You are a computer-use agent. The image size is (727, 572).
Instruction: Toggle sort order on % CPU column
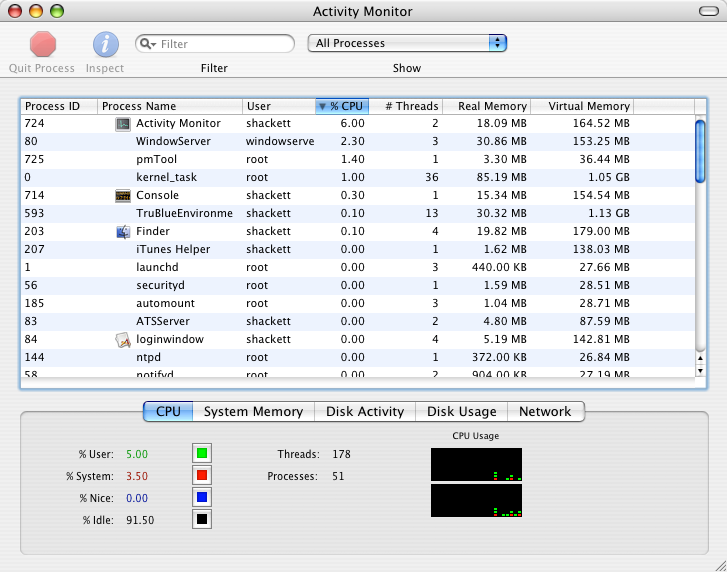point(342,106)
